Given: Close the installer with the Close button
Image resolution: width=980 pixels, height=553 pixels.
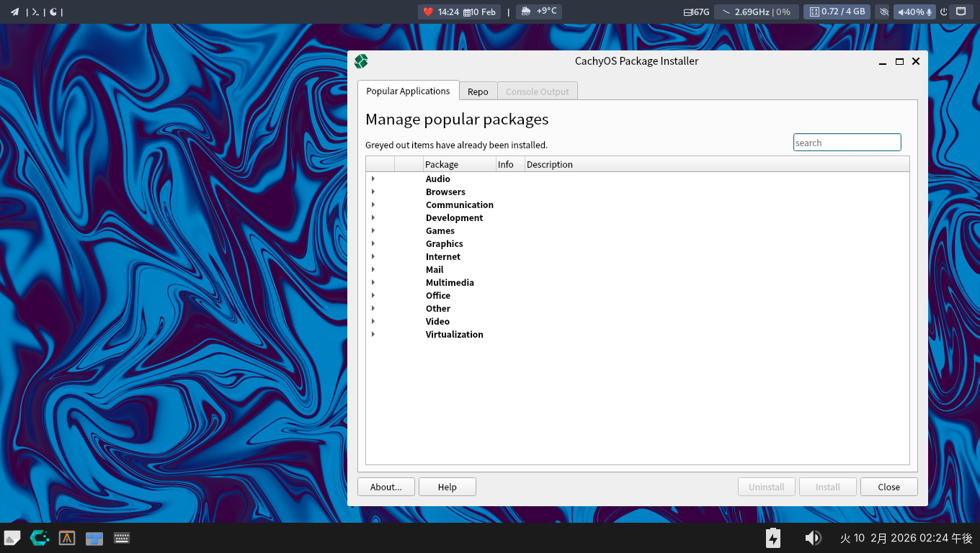Looking at the screenshot, I should point(889,487).
